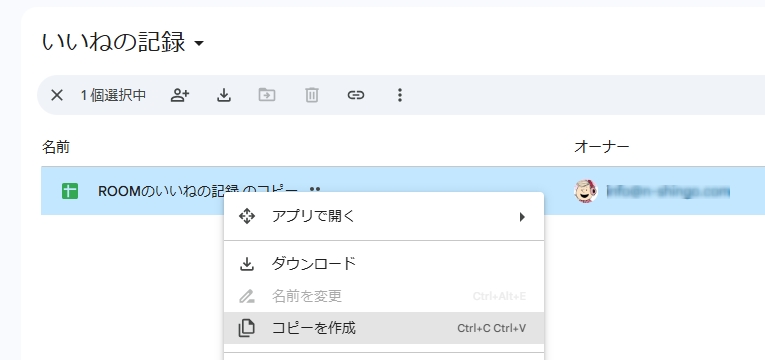Click the green Sheets file icon
The height and width of the screenshot is (360, 765).
pyautogui.click(x=70, y=191)
